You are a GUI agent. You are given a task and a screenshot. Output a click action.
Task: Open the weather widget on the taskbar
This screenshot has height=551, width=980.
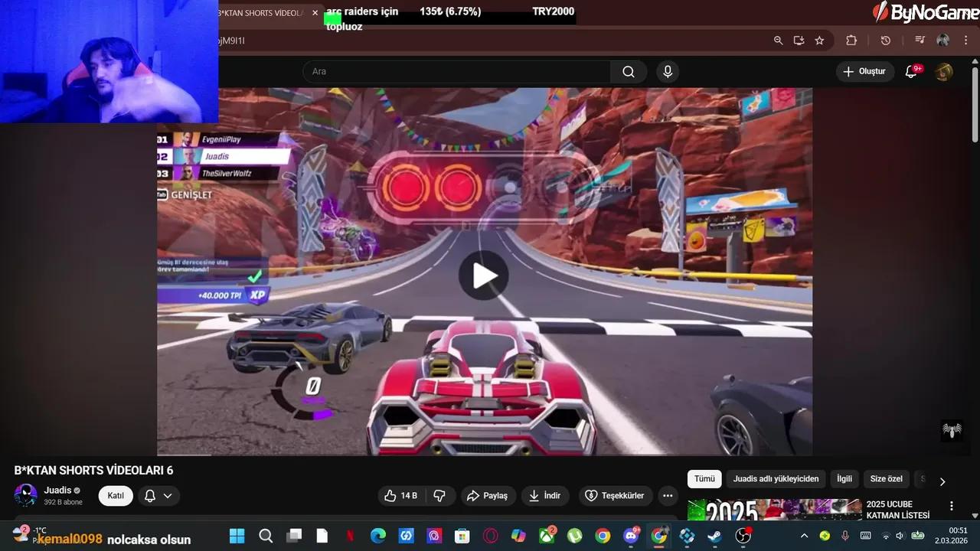[31, 535]
